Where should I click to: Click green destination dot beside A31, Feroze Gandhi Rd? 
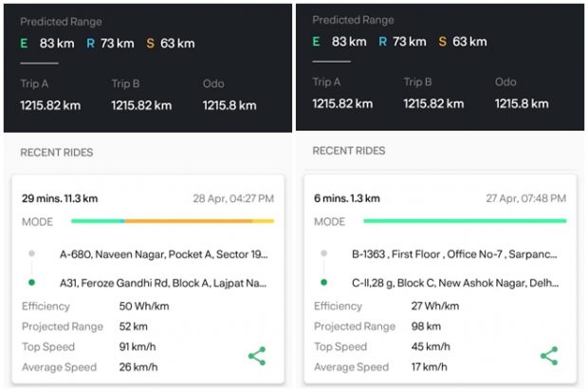32,283
